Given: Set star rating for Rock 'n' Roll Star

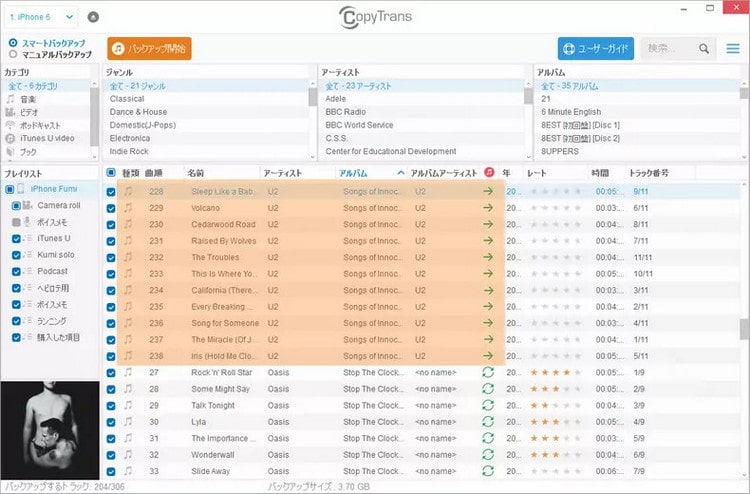Looking at the screenshot, I should click(556, 373).
